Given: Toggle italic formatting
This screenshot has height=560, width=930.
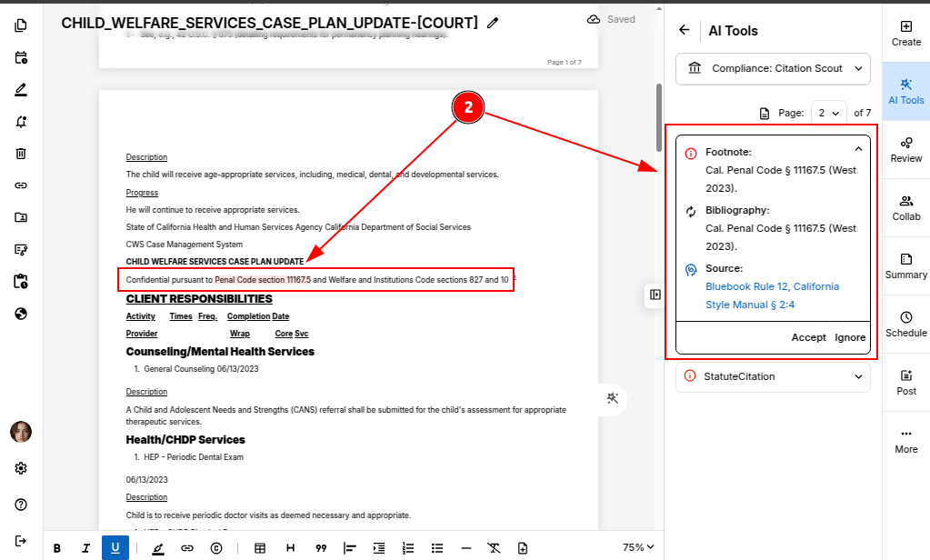Looking at the screenshot, I should pyautogui.click(x=85, y=547).
